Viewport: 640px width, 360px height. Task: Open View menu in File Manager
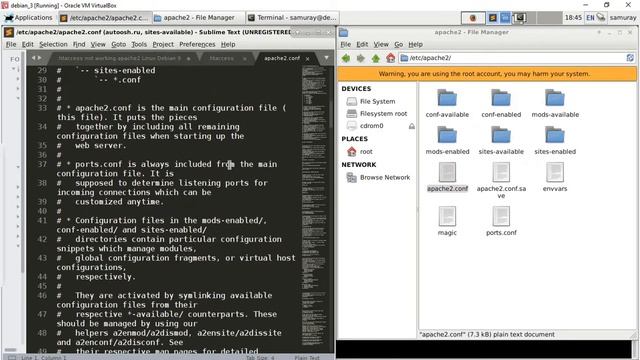(381, 44)
